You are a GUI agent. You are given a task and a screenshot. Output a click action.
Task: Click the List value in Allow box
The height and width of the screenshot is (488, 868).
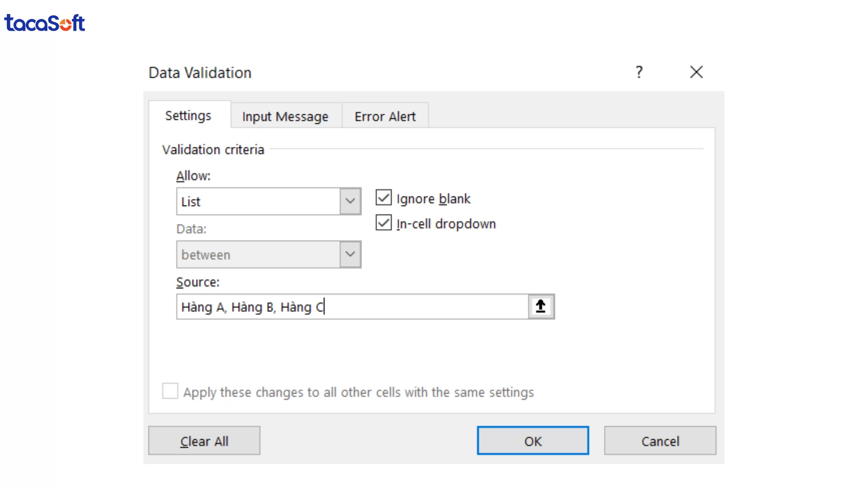(258, 201)
